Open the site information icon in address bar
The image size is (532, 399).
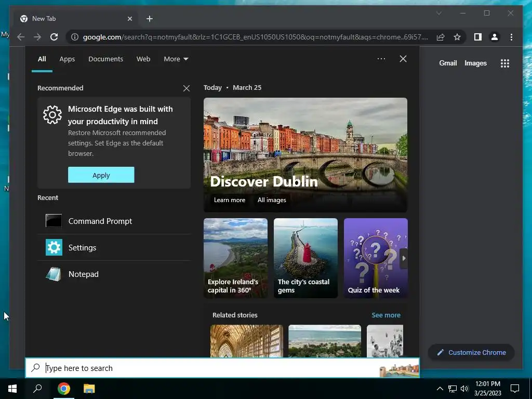point(75,37)
